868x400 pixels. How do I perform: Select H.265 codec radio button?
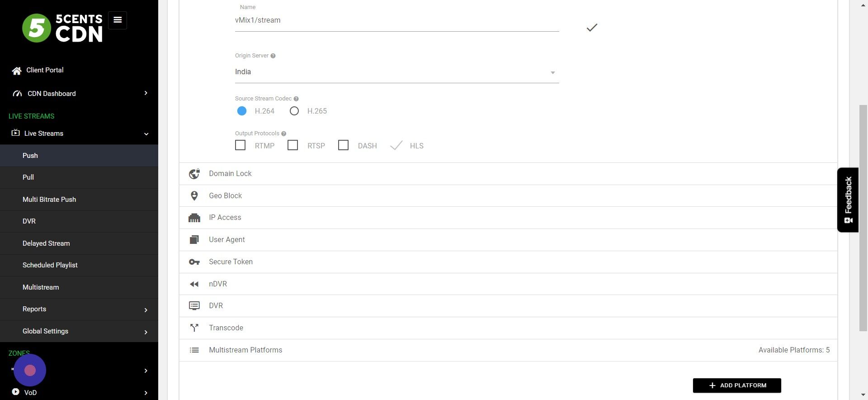pyautogui.click(x=294, y=111)
